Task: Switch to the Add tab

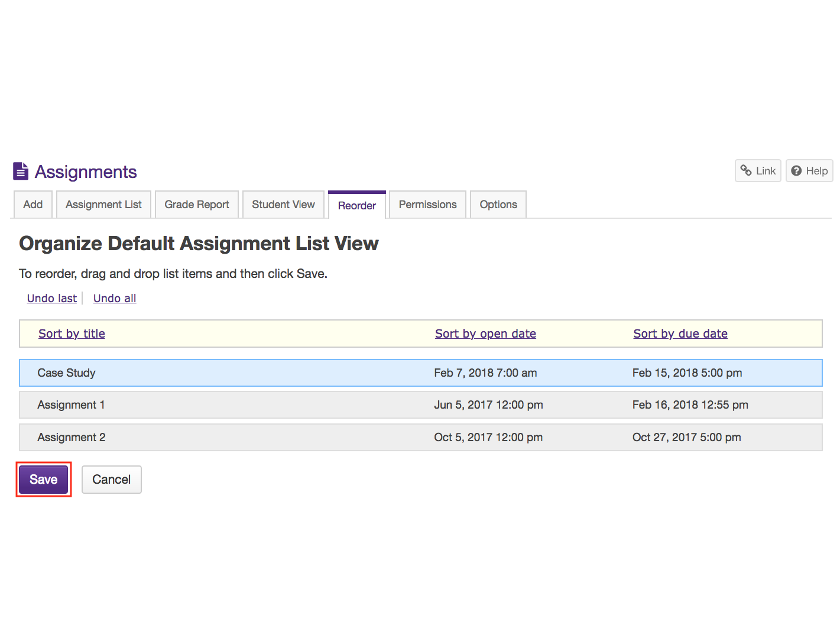Action: [x=33, y=204]
